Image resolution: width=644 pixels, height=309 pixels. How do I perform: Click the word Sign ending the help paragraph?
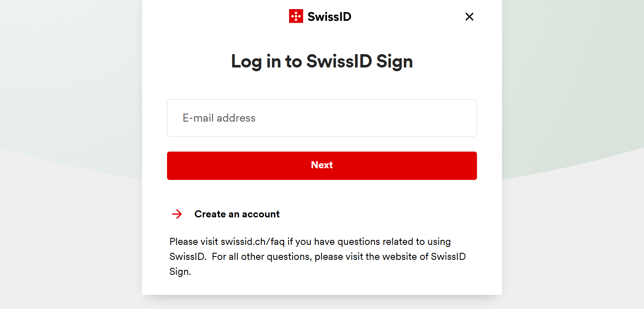click(x=180, y=272)
